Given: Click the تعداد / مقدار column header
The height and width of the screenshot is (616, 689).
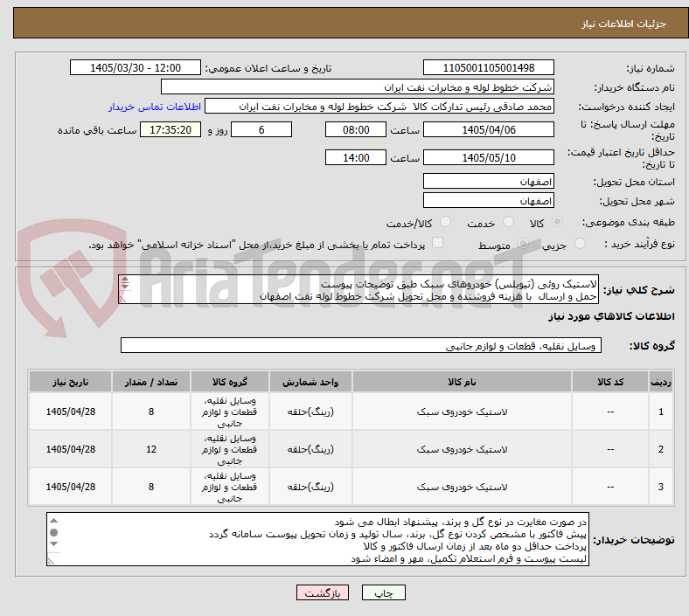Looking at the screenshot, I should [150, 382].
